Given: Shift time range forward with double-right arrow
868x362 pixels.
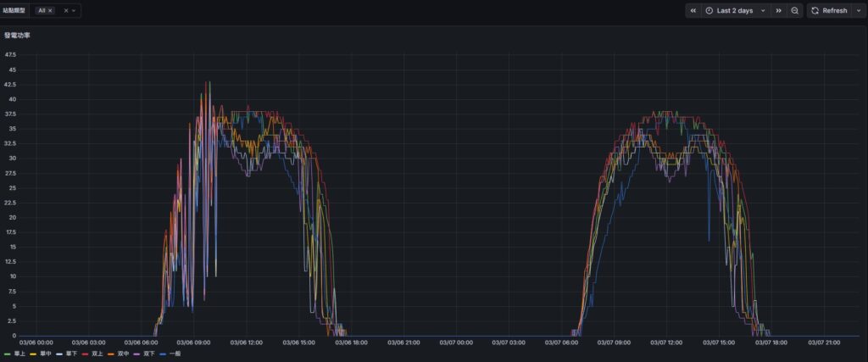Looking at the screenshot, I should coord(778,11).
